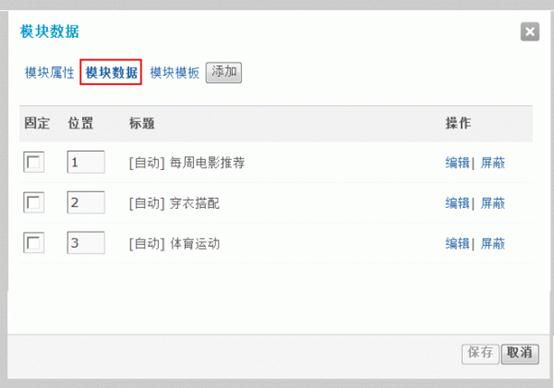Image resolution: width=554 pixels, height=388 pixels.
Task: Focus the position field containing 3
Action: click(86, 242)
